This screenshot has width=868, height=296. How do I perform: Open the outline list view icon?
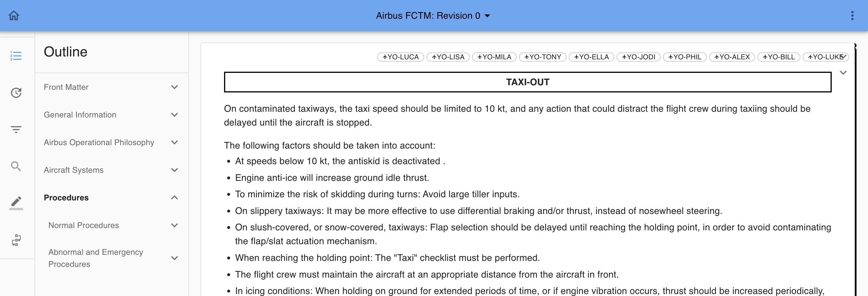click(16, 56)
